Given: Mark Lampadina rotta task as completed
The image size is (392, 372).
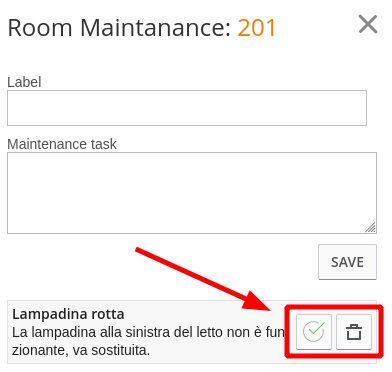Looking at the screenshot, I should tap(314, 331).
